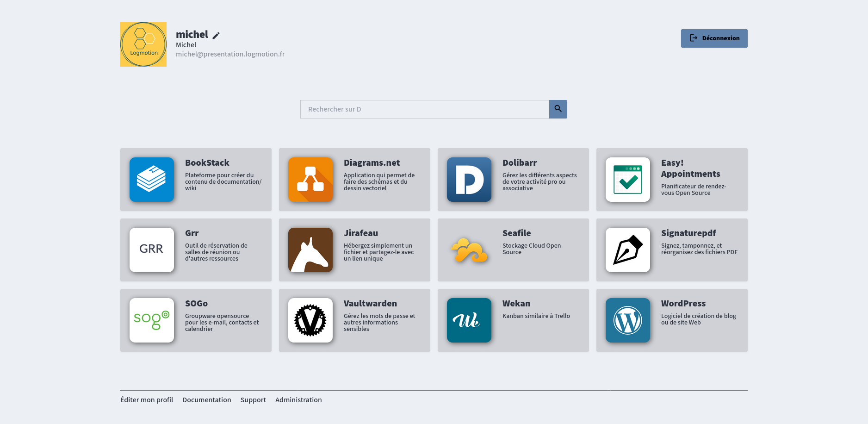Click the Grr title text
868x424 pixels.
point(192,233)
